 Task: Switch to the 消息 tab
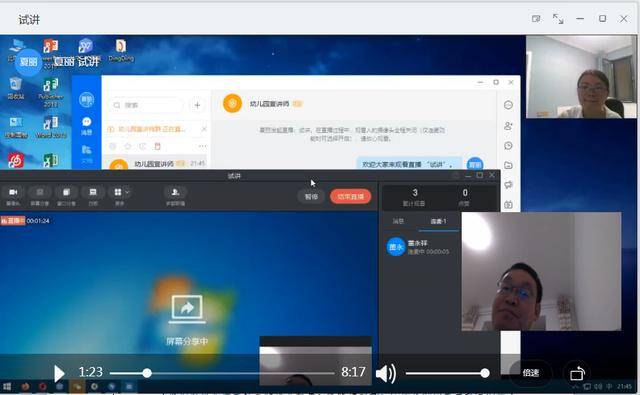tap(398, 221)
